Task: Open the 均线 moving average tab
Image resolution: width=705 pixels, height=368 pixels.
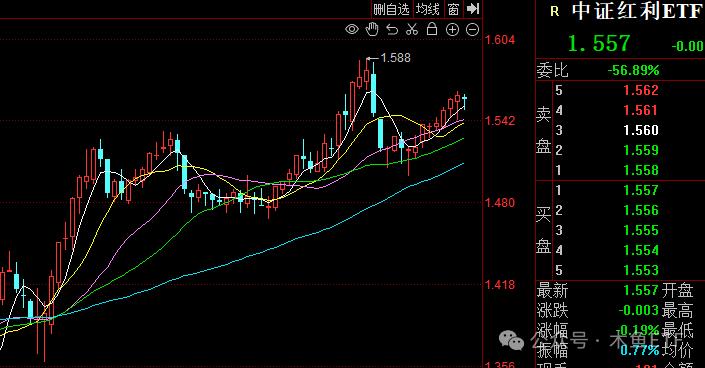Action: (x=427, y=9)
